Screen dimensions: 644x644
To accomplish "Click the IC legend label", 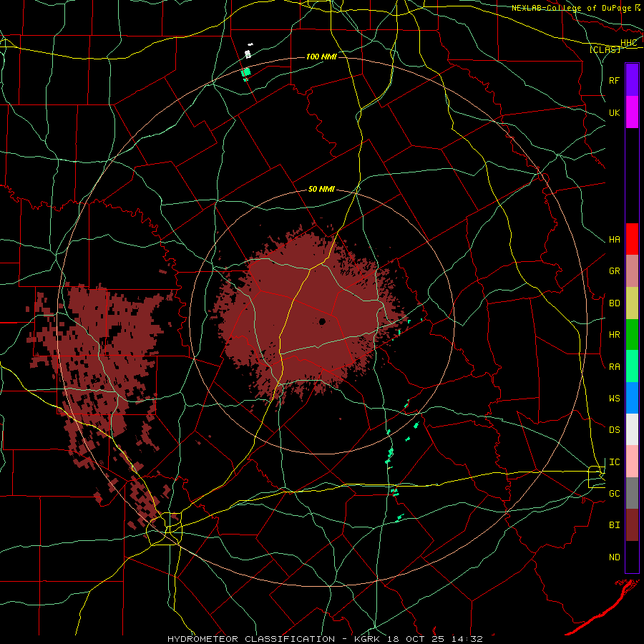I will click(615, 462).
